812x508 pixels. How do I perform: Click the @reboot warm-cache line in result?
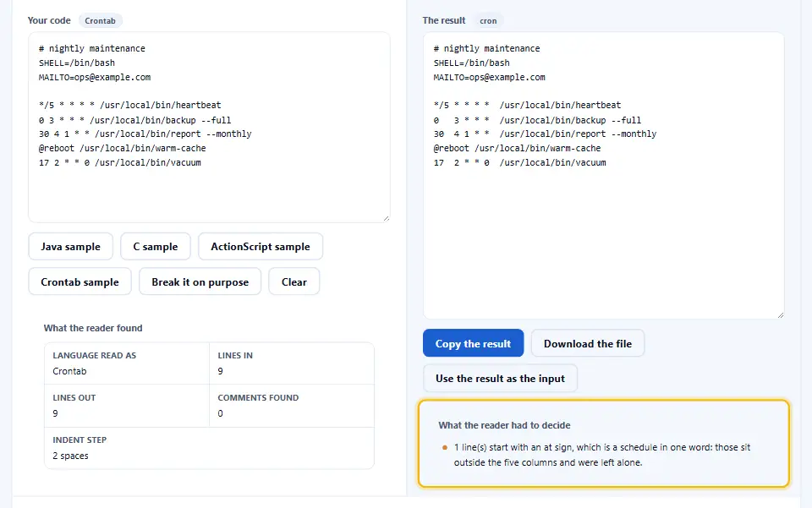(x=518, y=148)
